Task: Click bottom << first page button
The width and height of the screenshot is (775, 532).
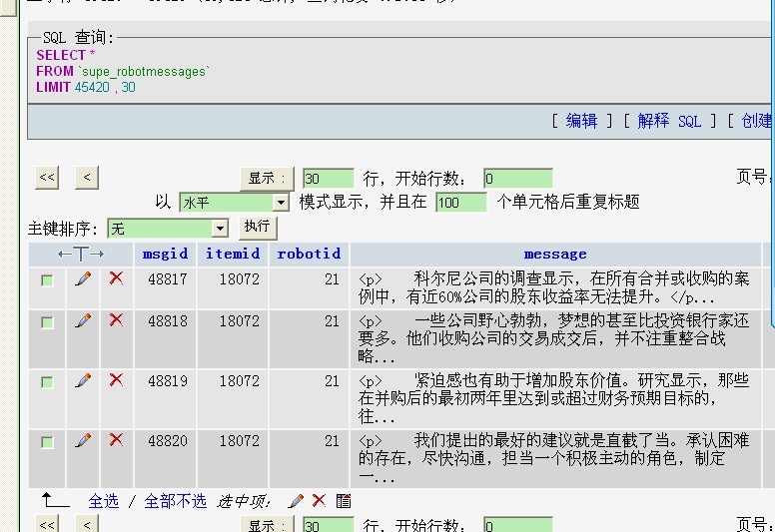Action: (47, 524)
